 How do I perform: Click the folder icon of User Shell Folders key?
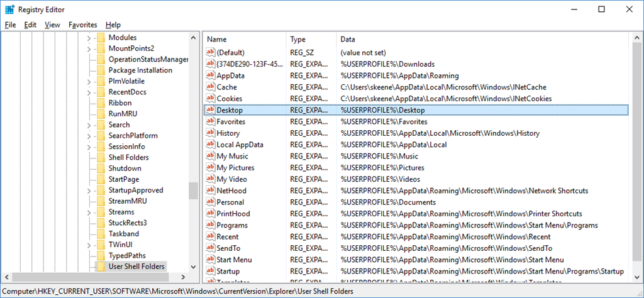[101, 267]
